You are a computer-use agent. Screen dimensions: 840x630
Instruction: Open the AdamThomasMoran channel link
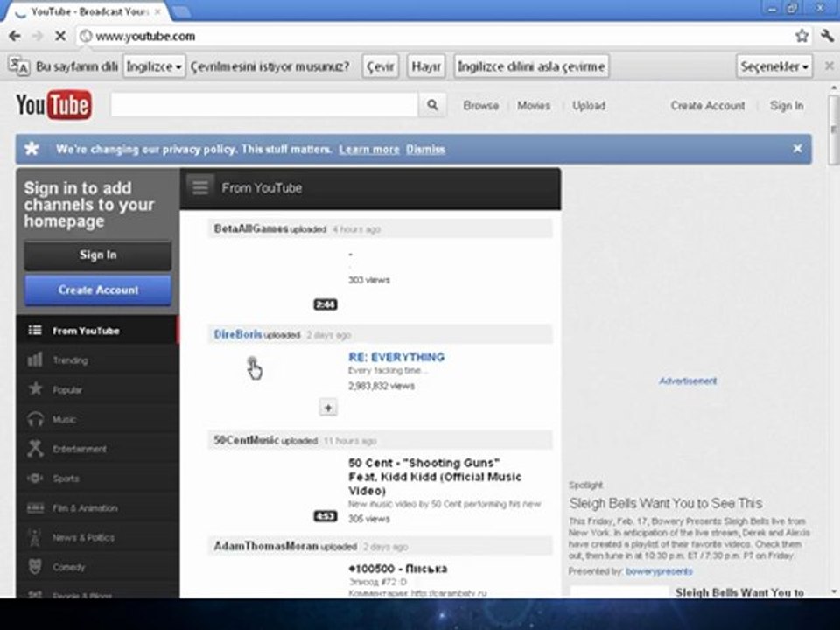266,546
